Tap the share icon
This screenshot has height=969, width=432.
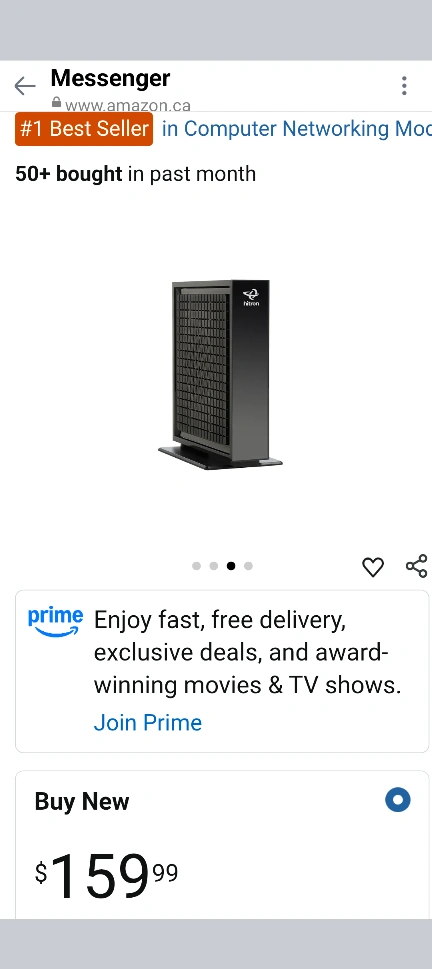pos(417,566)
